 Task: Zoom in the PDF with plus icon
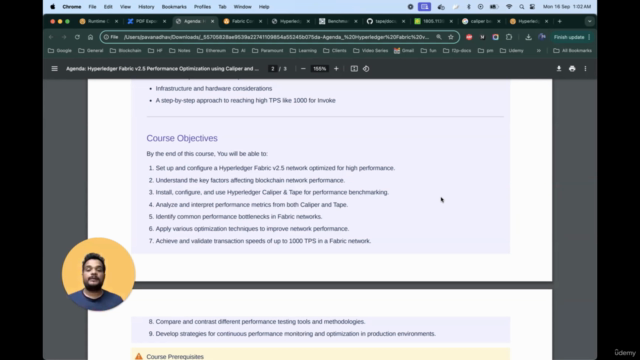336,69
